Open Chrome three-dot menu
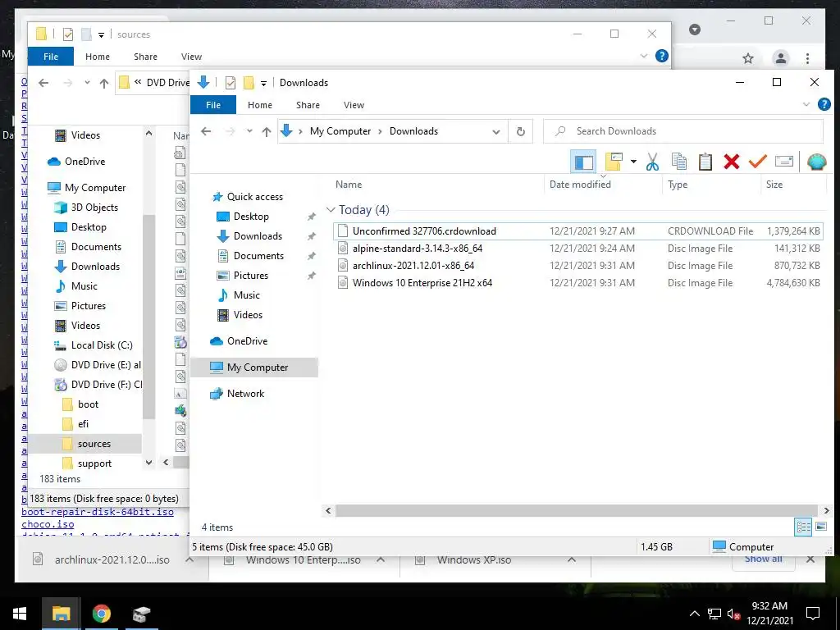 pos(807,58)
